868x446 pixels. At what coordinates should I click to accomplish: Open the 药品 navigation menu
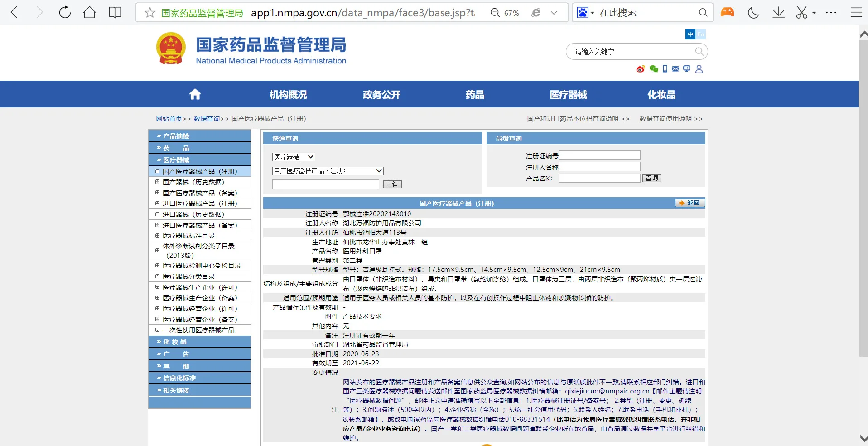coord(475,95)
